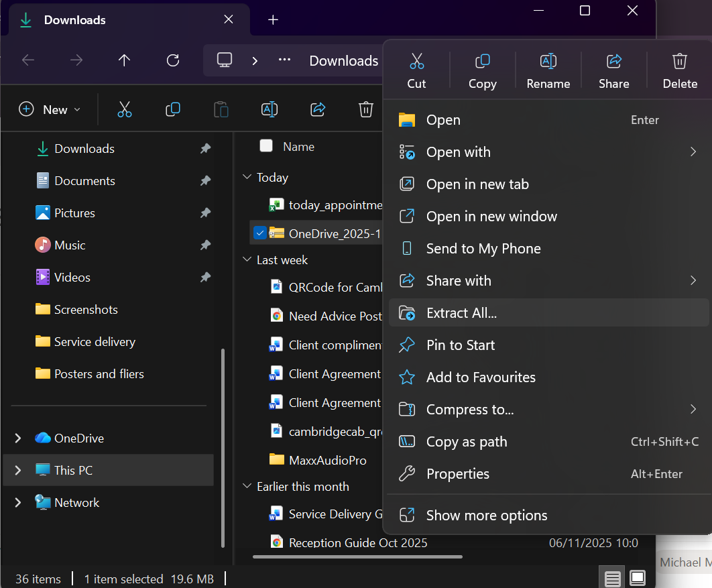
Task: Open the New dropdown menu
Action: pos(50,109)
